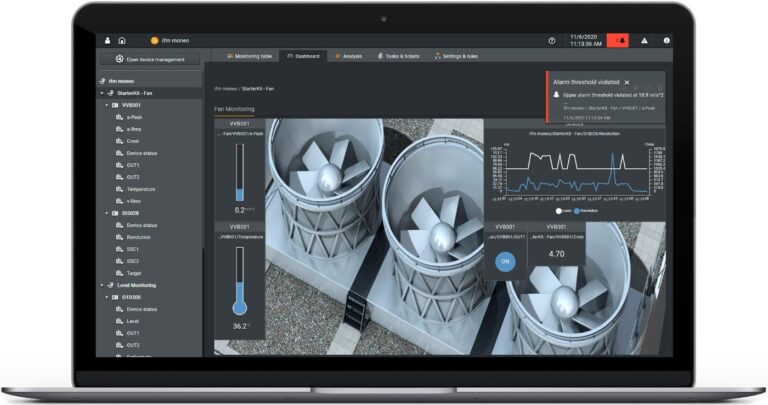The height and width of the screenshot is (405, 768).
Task: Collapse the StarterKit - Fan tree node
Action: pyautogui.click(x=103, y=93)
